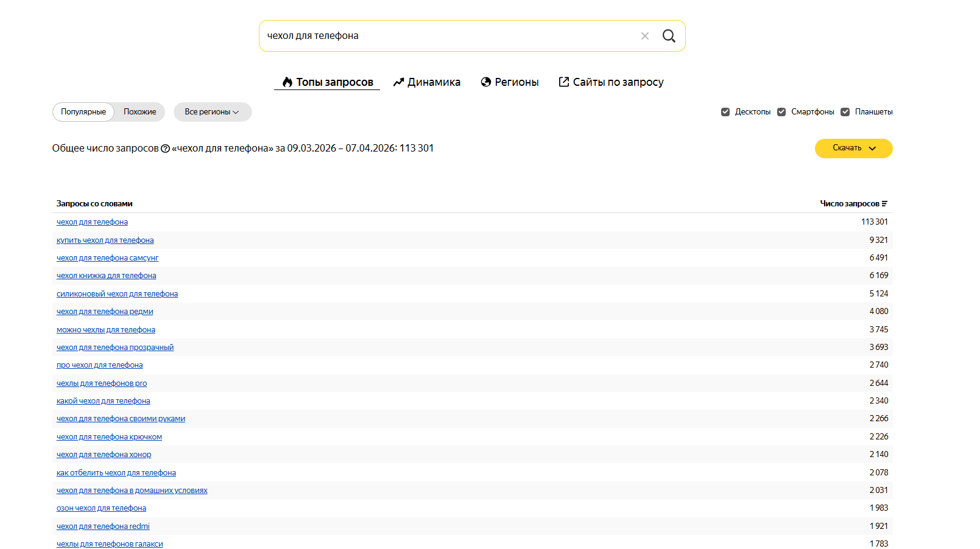Open the Сайты по запросу tab
The width and height of the screenshot is (980, 549).
click(618, 82)
